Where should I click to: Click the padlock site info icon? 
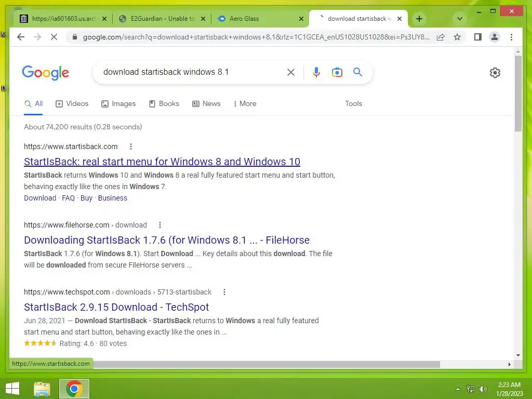click(75, 37)
